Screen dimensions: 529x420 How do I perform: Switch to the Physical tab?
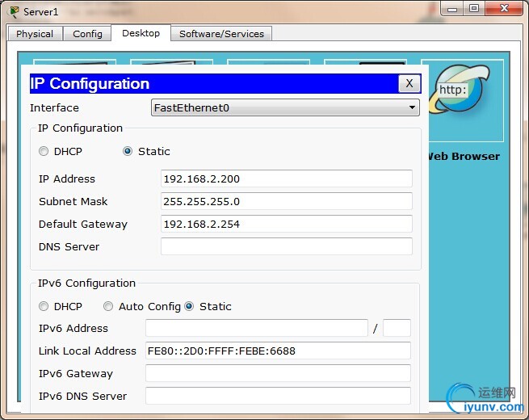[x=35, y=34]
